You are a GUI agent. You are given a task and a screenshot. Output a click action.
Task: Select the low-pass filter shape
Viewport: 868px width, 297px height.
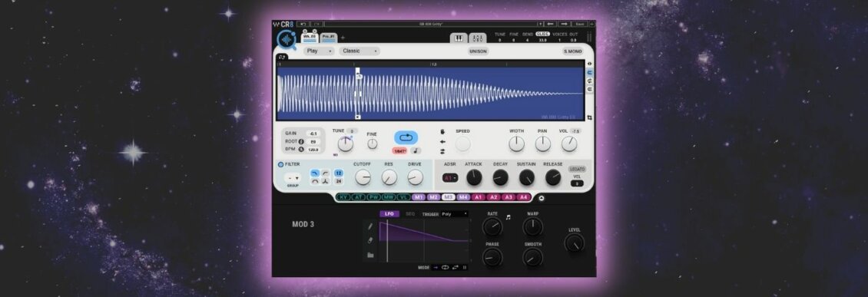coord(314,173)
